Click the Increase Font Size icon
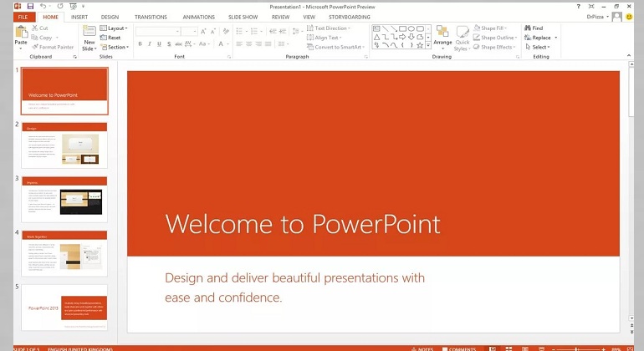Viewport: 644px width, 351px height. click(203, 31)
